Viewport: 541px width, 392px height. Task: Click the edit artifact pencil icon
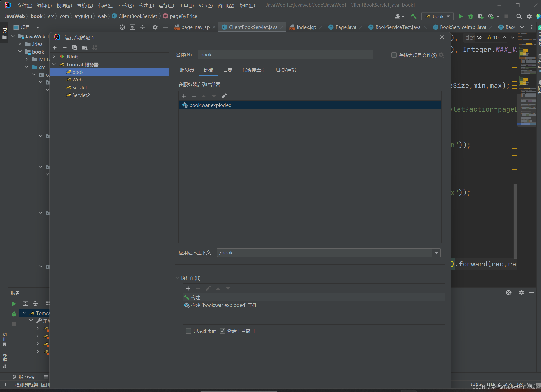(x=224, y=96)
